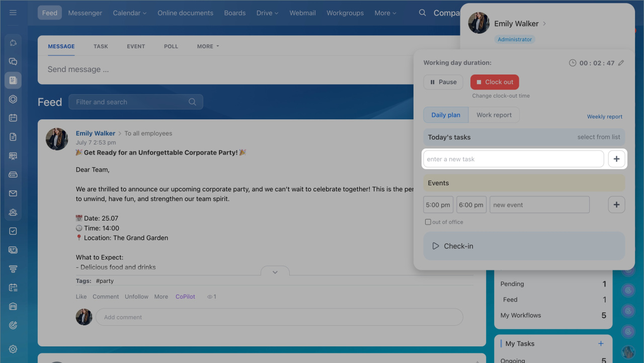The width and height of the screenshot is (644, 363).
Task: Expand the collapsed post with chevron
Action: (275, 272)
